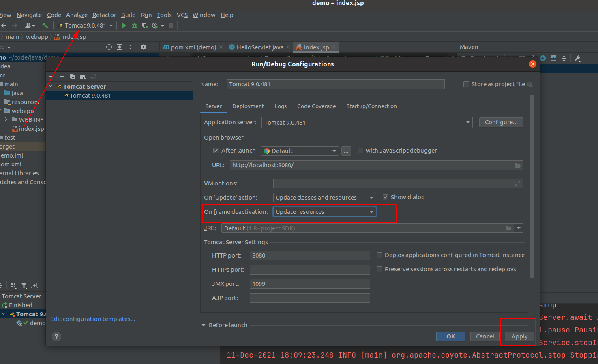598x364 pixels.
Task: Click the Build project hammer icon
Action: click(45, 26)
